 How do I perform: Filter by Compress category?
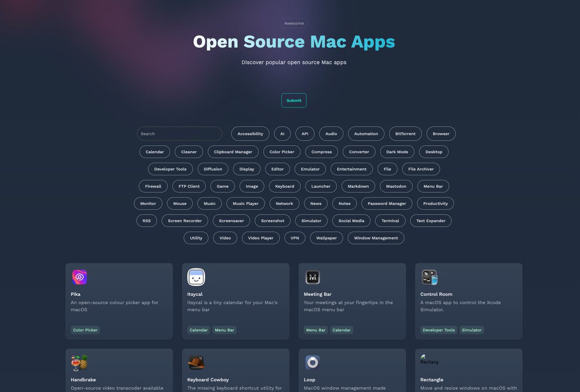coord(322,152)
